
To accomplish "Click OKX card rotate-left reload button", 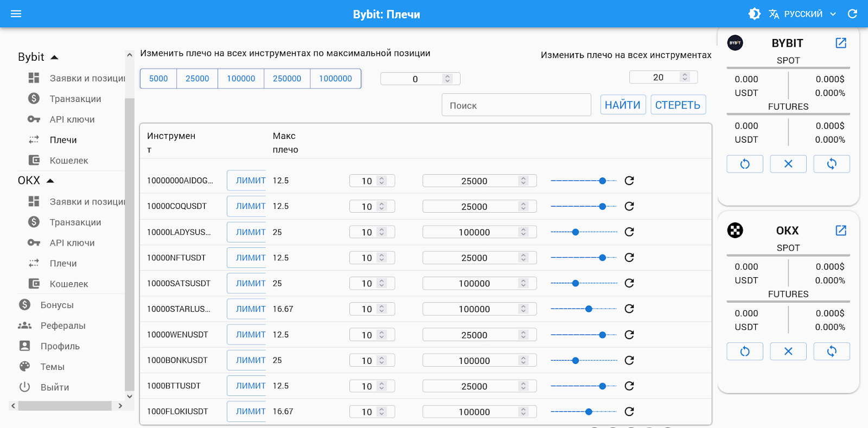I will pos(745,352).
